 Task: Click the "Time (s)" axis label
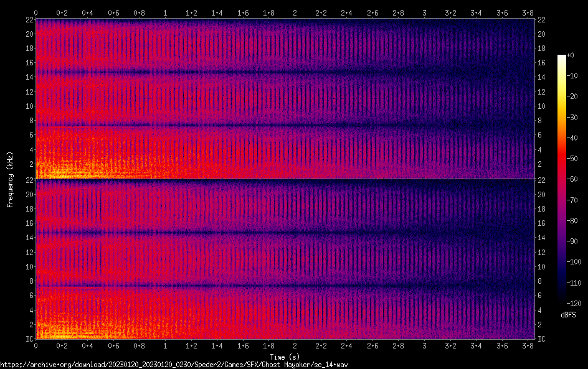point(286,357)
